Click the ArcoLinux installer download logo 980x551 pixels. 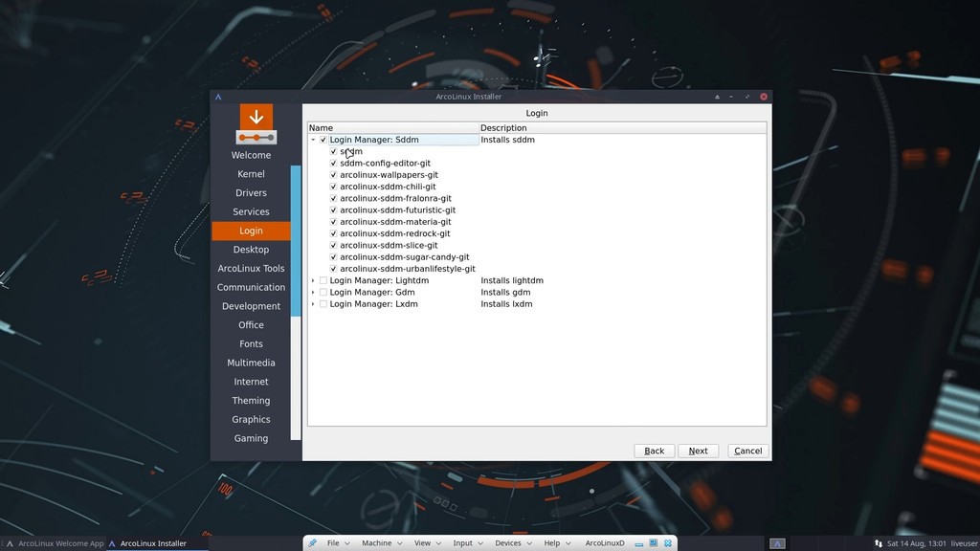256,124
